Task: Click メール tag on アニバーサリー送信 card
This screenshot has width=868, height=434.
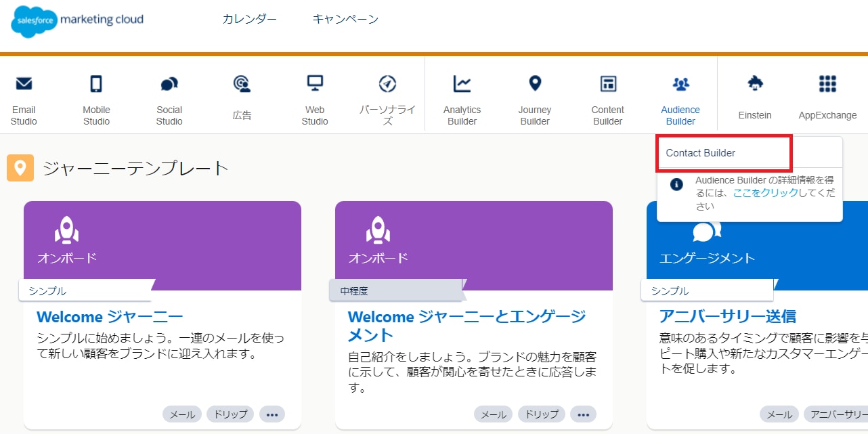Action: tap(779, 414)
